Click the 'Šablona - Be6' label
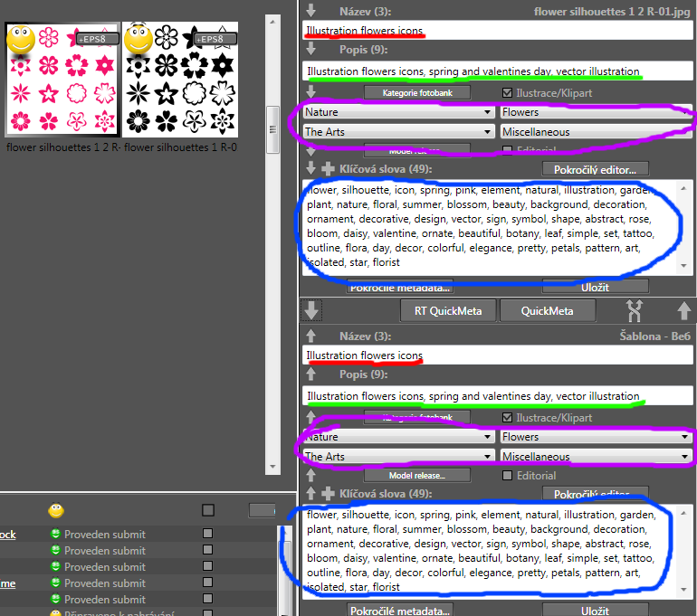 point(654,336)
